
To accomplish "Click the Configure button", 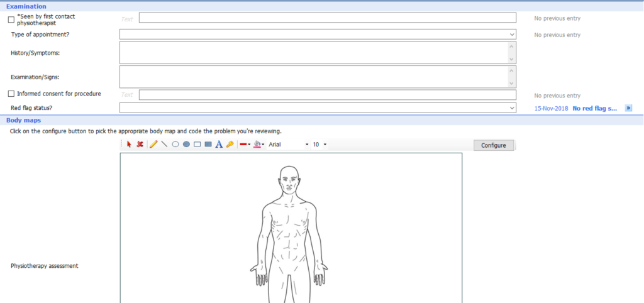I will click(494, 145).
